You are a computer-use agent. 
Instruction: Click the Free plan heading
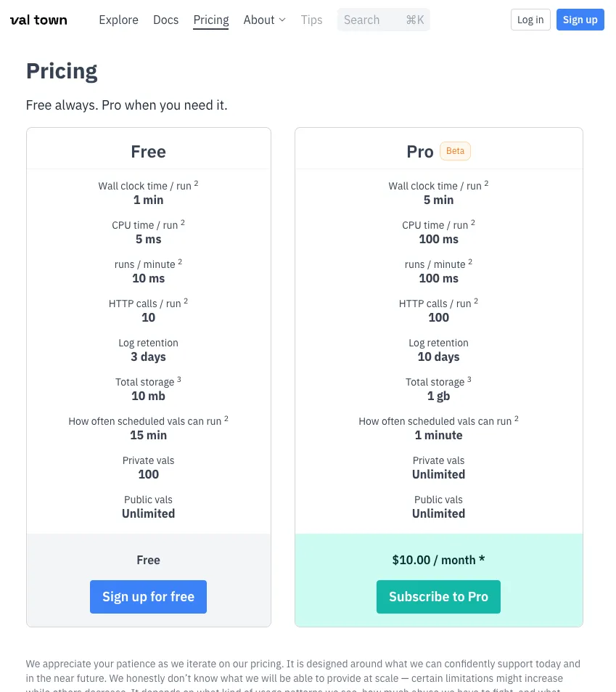148,152
